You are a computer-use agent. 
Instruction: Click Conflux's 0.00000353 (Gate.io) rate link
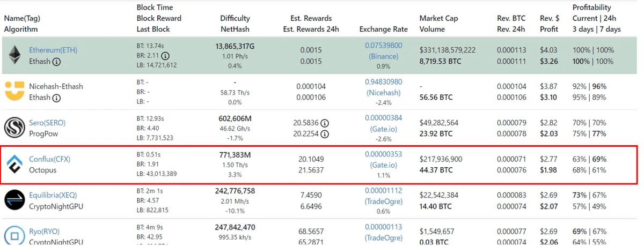click(383, 160)
